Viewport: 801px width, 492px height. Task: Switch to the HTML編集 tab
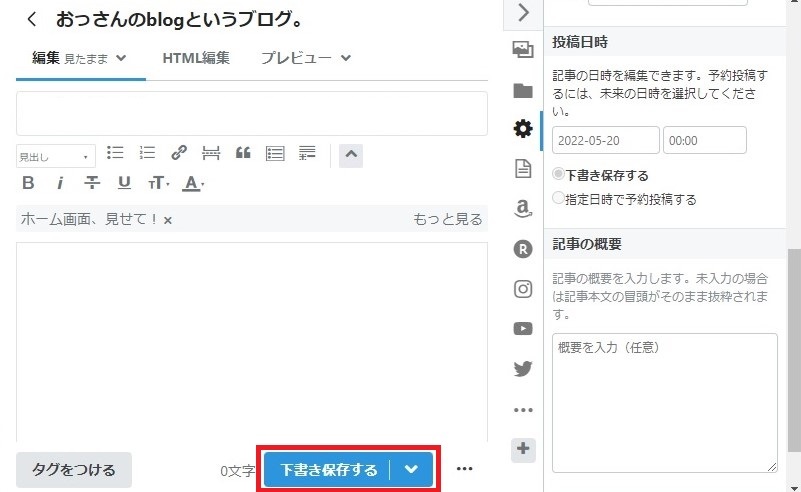[196, 58]
